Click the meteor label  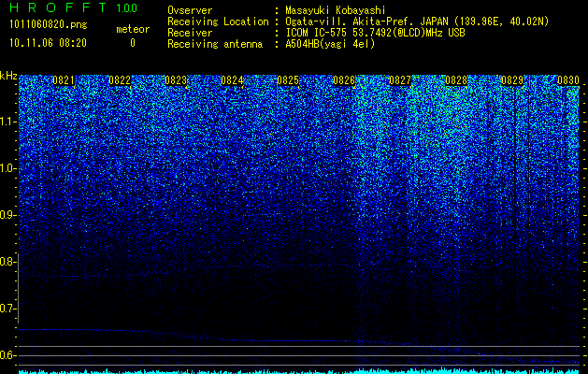133,29
